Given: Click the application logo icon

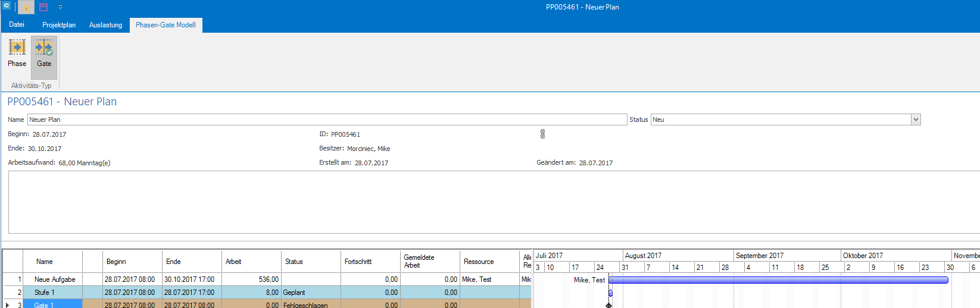Looking at the screenshot, I should point(7,7).
